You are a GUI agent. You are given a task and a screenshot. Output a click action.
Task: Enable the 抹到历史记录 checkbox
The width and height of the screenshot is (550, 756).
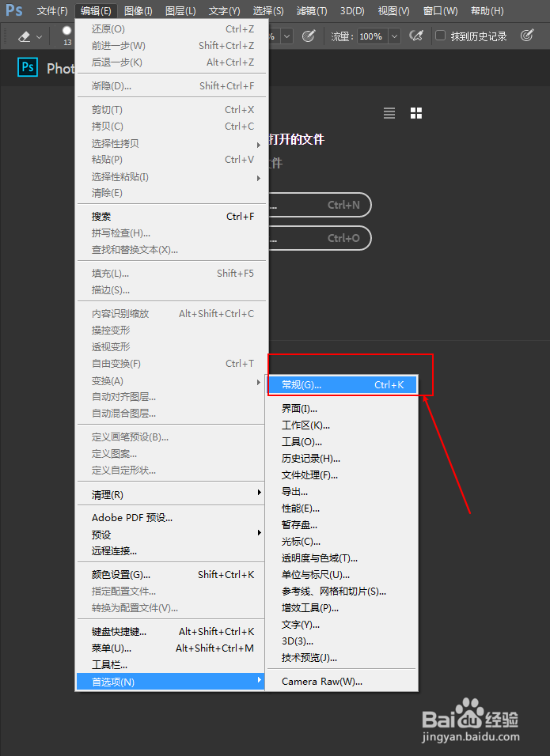pyautogui.click(x=440, y=36)
